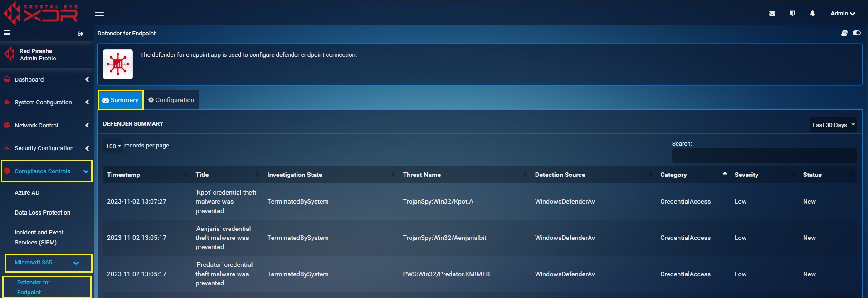Screen dimensions: 868x298
Task: Expand the Dashboard menu chevron
Action: (87, 79)
